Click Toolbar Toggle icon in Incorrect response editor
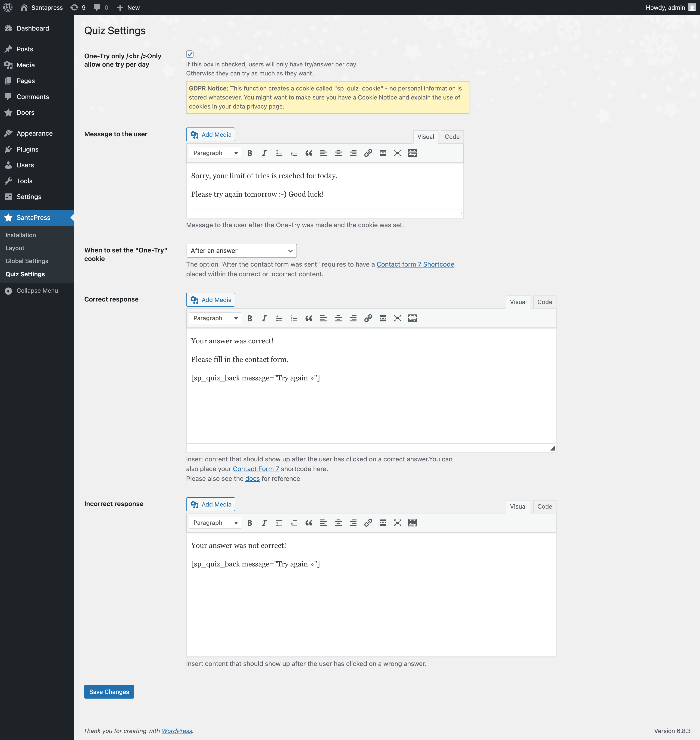Screen dimensions: 700x740 [x=412, y=522]
